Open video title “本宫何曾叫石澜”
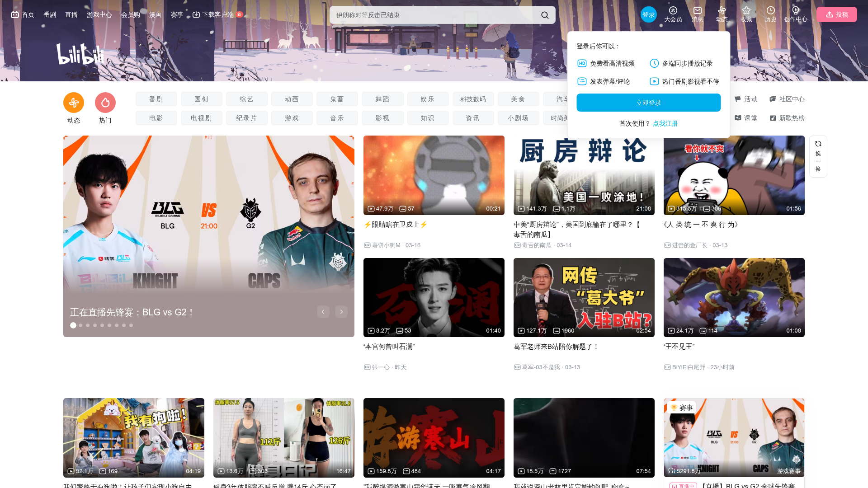 pos(389,347)
